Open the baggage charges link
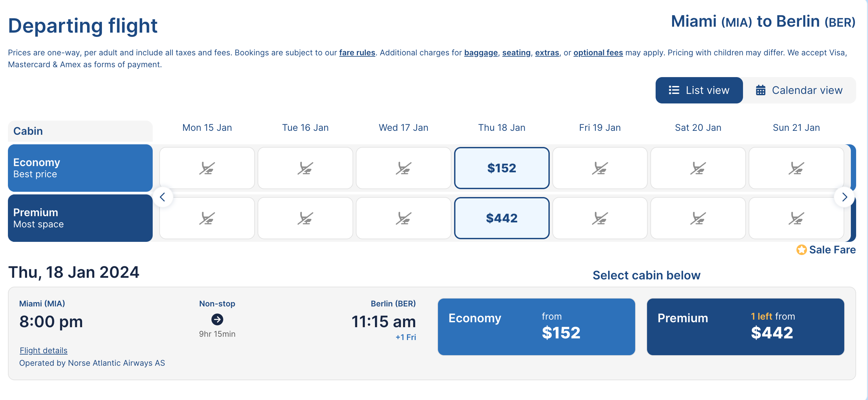 coord(480,53)
